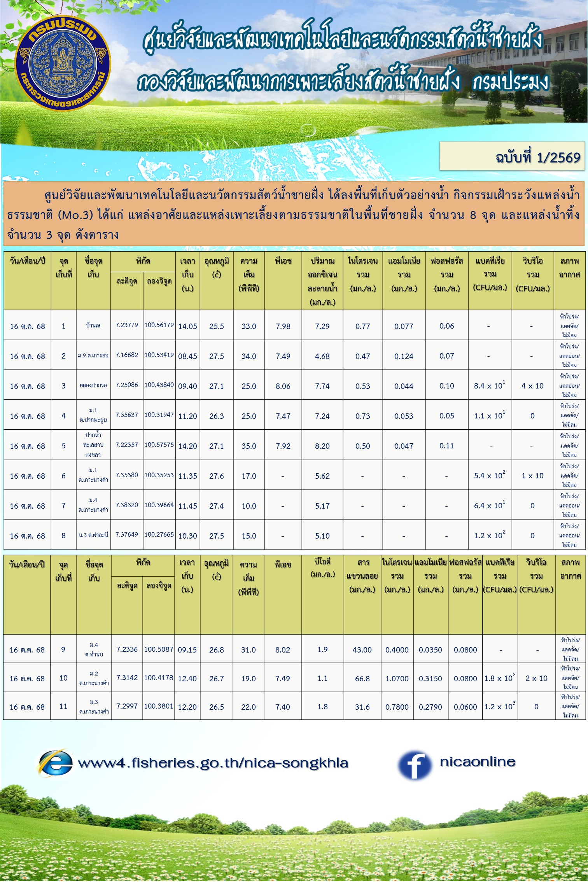Click the สารแขวนลอย column header

[362, 576]
